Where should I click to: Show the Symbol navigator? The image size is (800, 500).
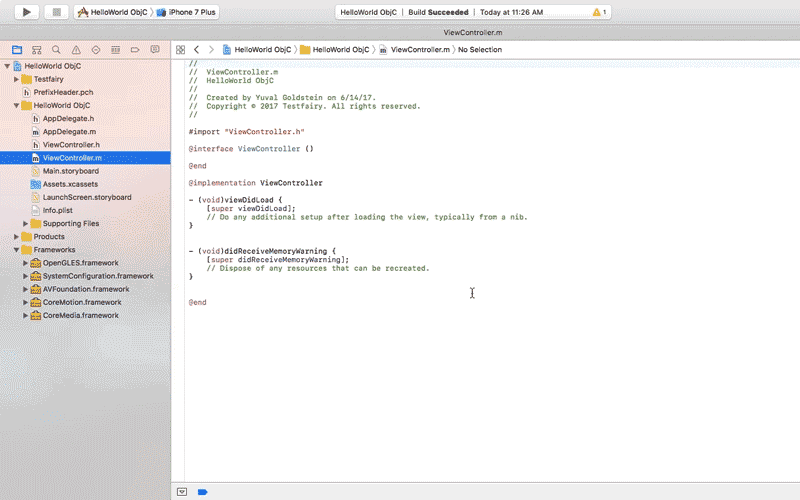[36, 49]
